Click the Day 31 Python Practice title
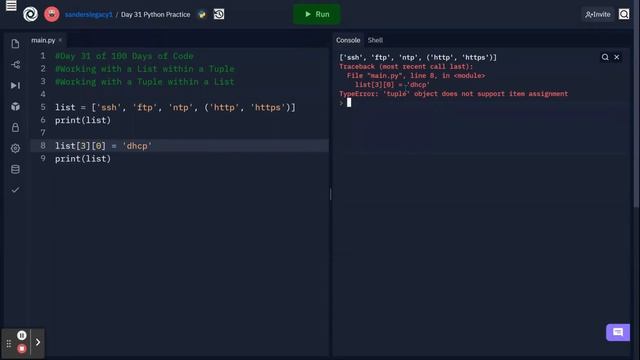The image size is (640, 360). coord(156,14)
